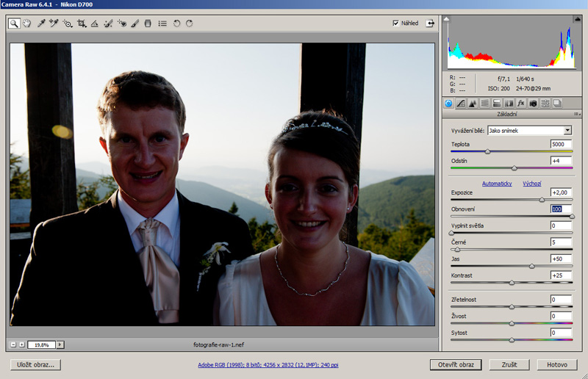
Task: Select the Straighten tool
Action: click(x=94, y=24)
